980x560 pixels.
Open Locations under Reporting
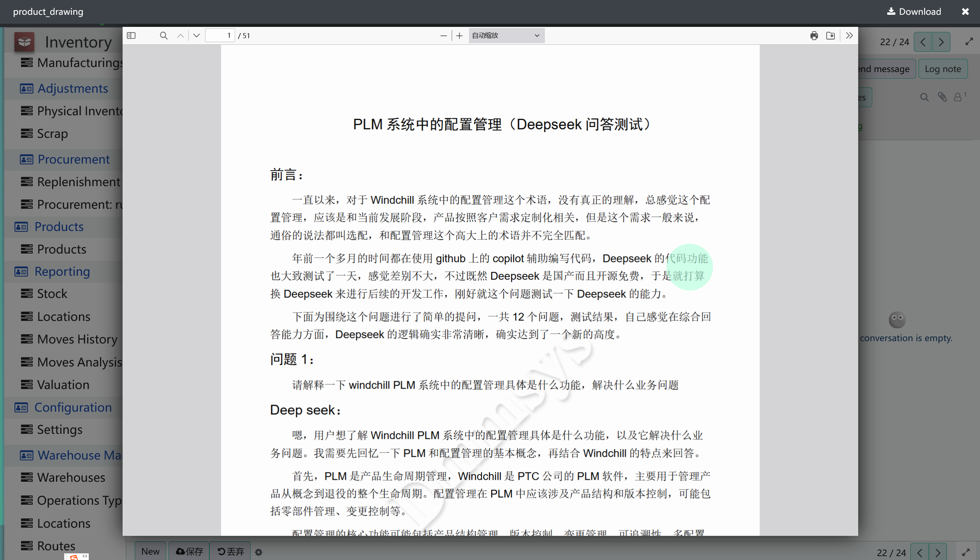click(63, 317)
